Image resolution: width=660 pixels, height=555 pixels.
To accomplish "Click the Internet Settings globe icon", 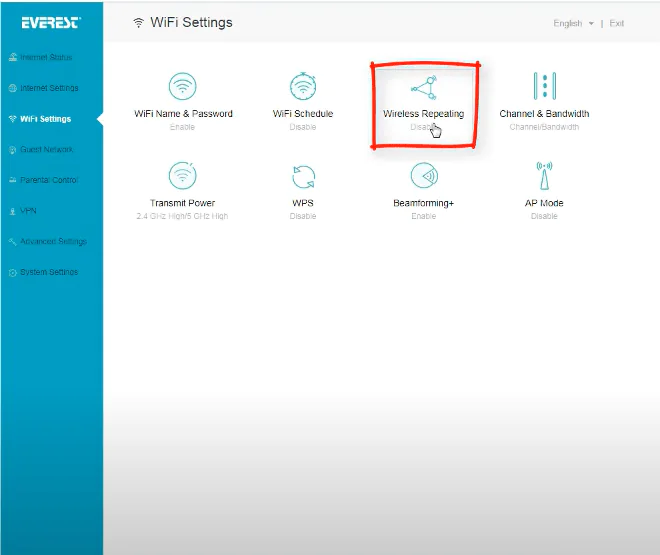I will tap(13, 88).
